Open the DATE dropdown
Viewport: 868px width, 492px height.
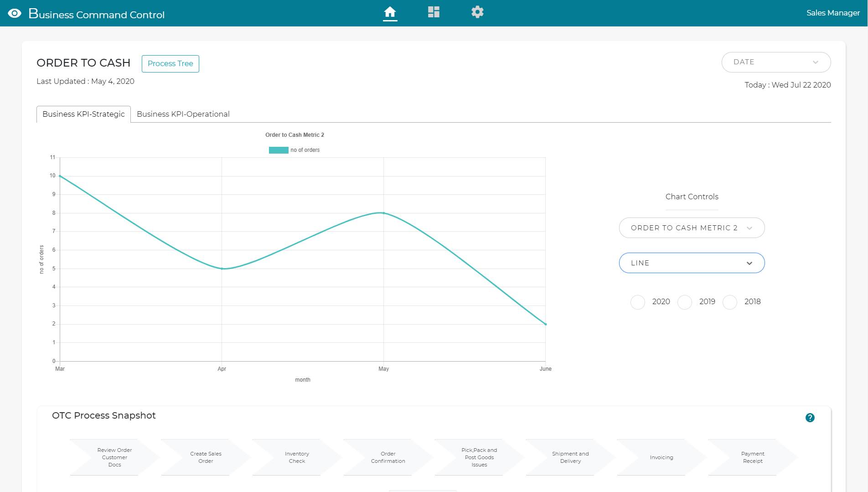pyautogui.click(x=776, y=62)
